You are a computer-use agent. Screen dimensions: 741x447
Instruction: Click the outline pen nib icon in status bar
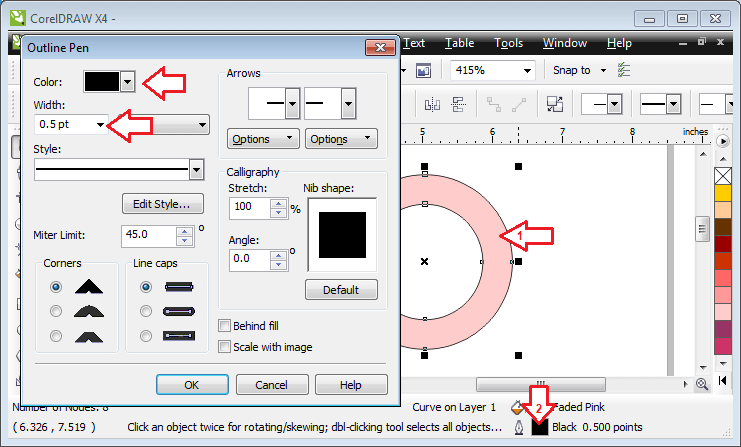518,427
